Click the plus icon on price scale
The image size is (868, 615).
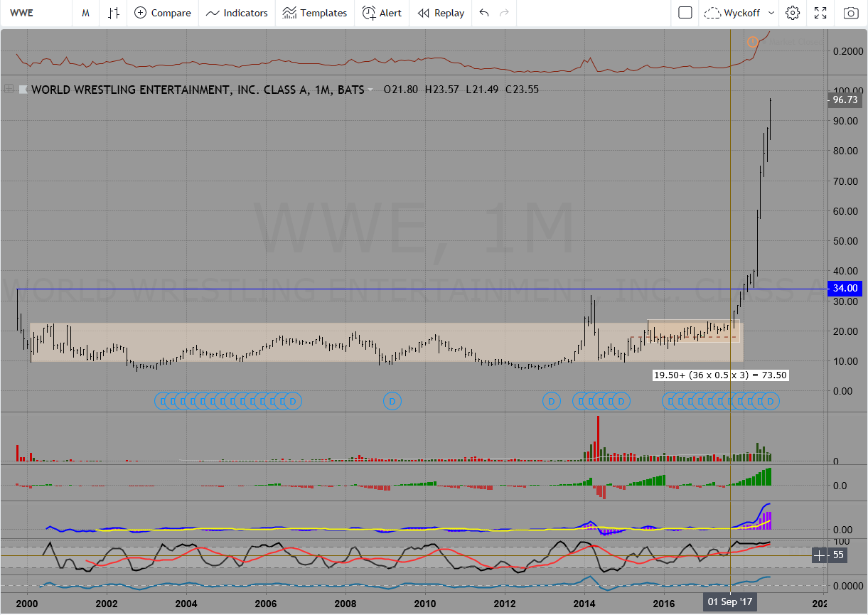(x=819, y=555)
